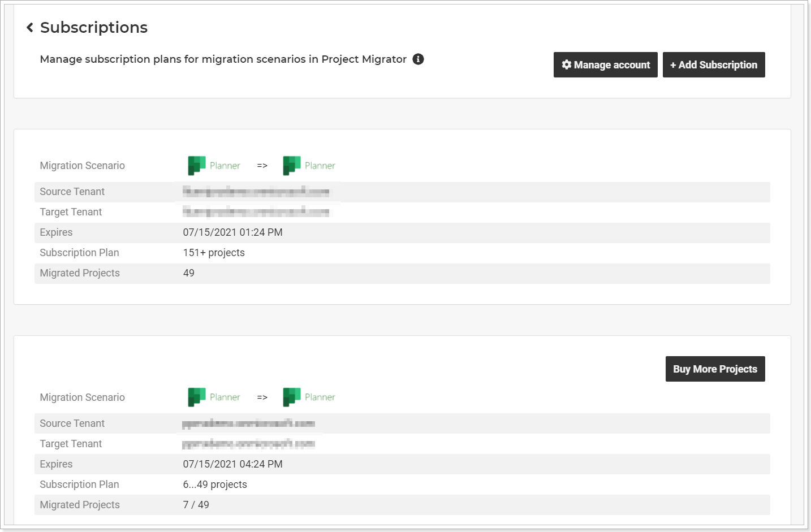Select the Planner icon in second subscription's source
Viewport: 811px width, 532px height.
click(x=196, y=397)
